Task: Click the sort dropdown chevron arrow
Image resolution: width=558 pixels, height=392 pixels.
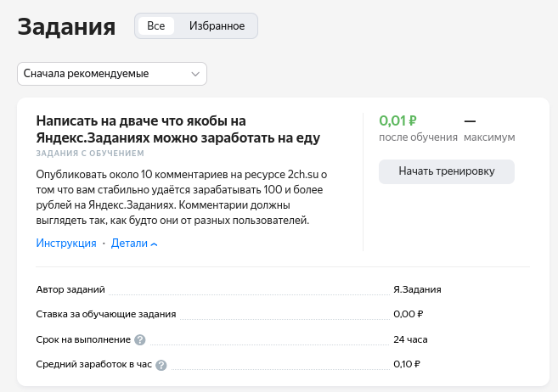Action: click(196, 74)
